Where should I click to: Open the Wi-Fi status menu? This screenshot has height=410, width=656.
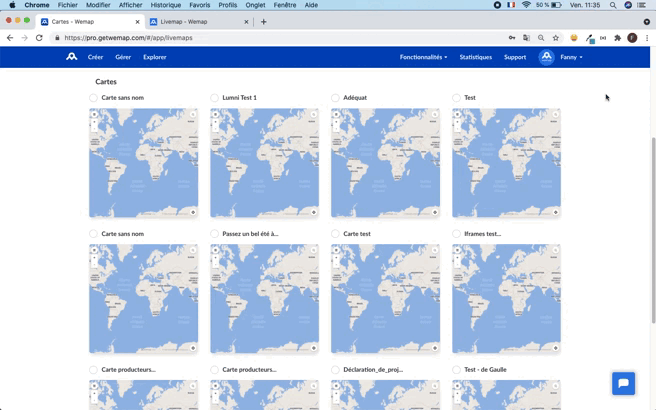pos(526,5)
